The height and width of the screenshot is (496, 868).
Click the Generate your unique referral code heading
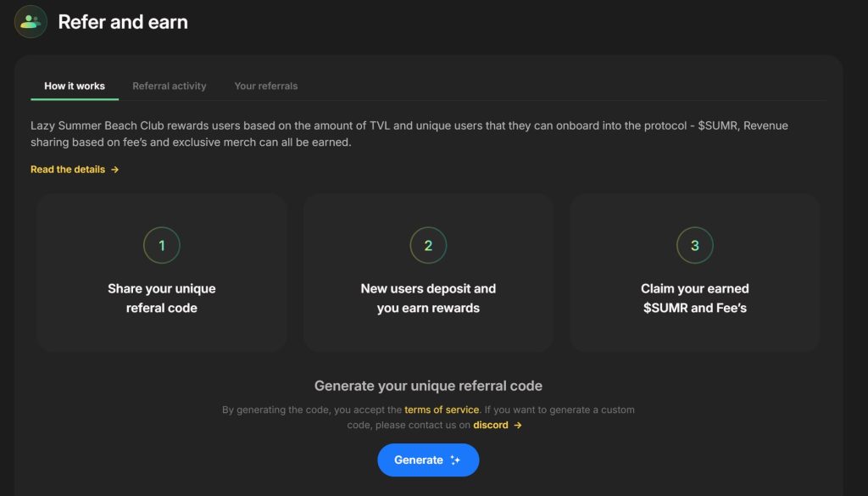(428, 386)
